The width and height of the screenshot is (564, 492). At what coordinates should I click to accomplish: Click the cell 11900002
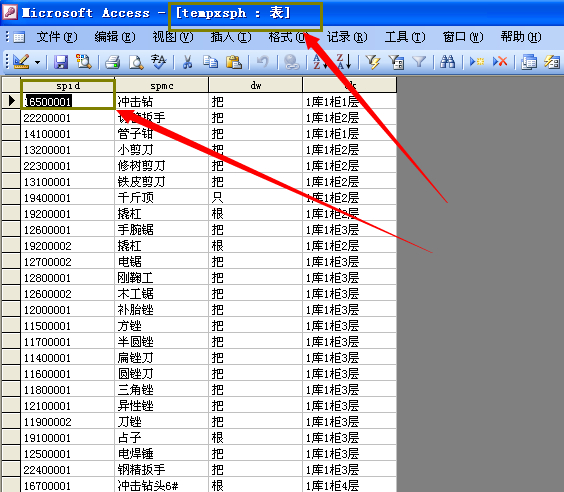pyautogui.click(x=68, y=422)
